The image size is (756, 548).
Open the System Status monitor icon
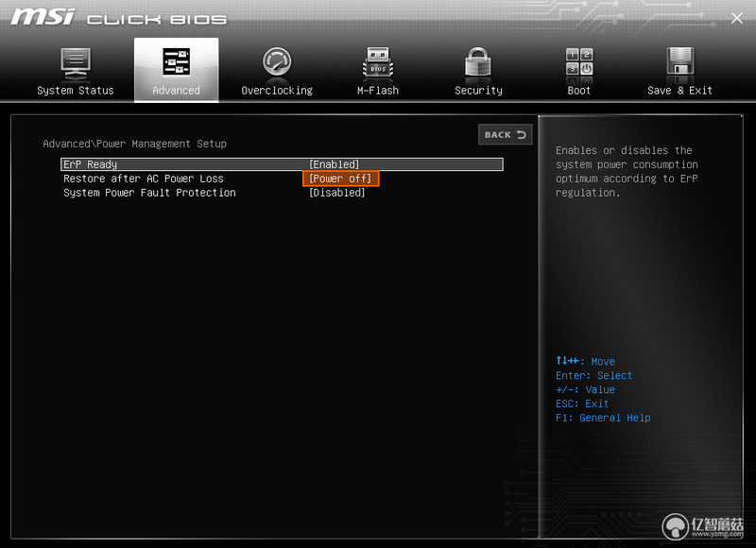click(76, 63)
